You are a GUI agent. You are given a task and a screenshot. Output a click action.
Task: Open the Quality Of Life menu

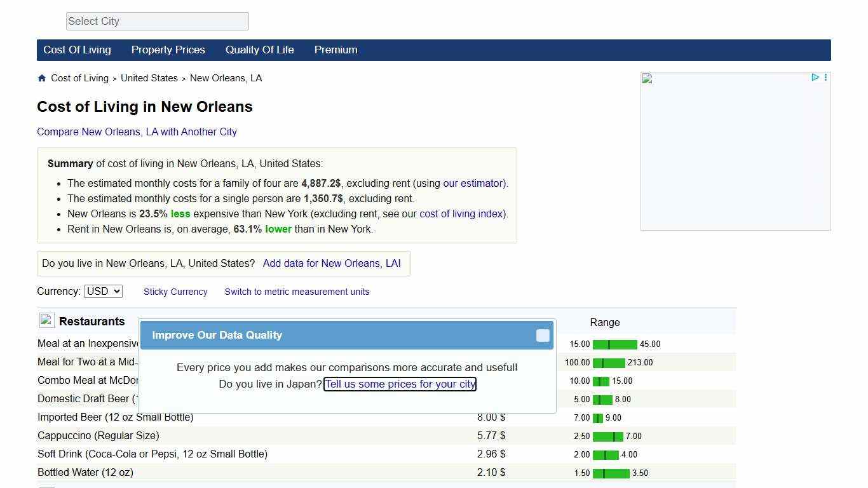click(x=259, y=50)
